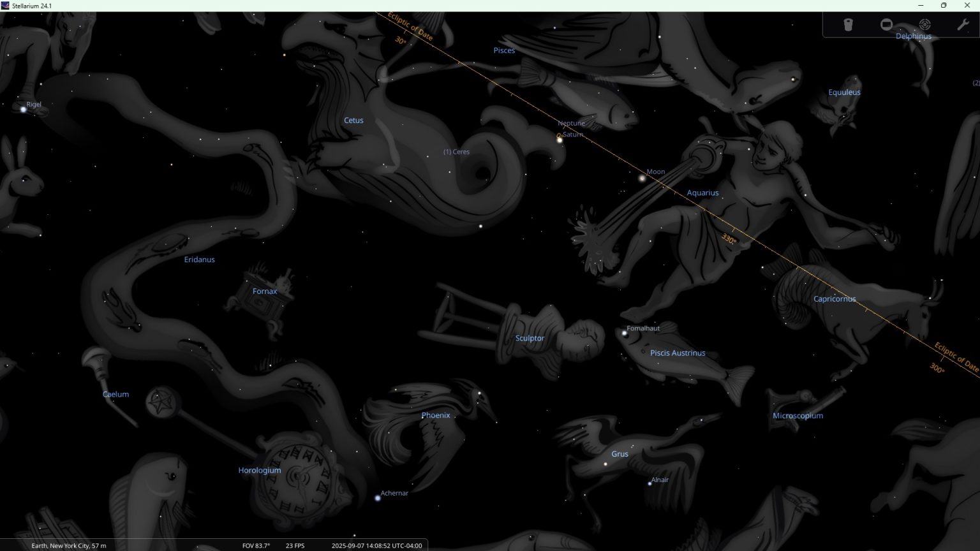Select planet Saturn on the ecliptic

(x=560, y=140)
